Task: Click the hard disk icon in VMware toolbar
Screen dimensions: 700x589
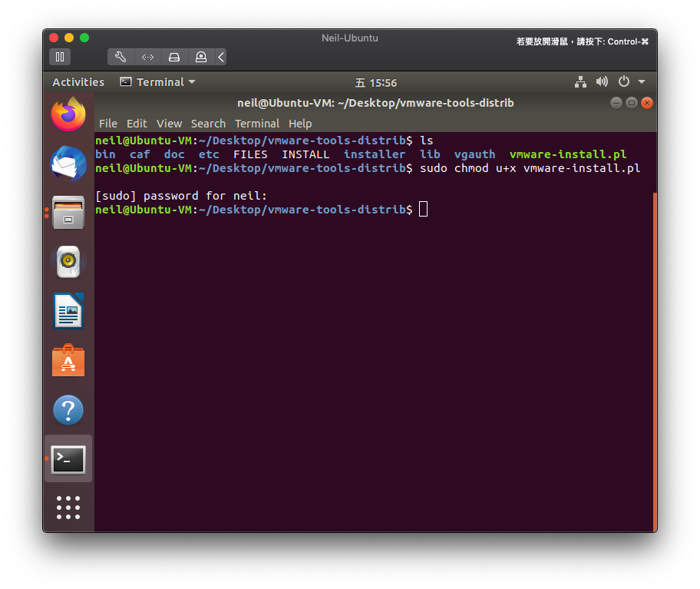Action: click(174, 57)
